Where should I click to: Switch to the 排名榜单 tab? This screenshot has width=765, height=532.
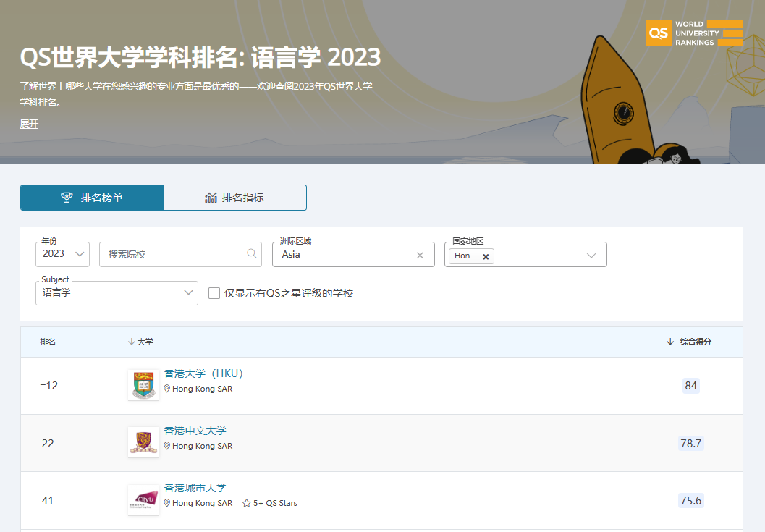tap(92, 198)
